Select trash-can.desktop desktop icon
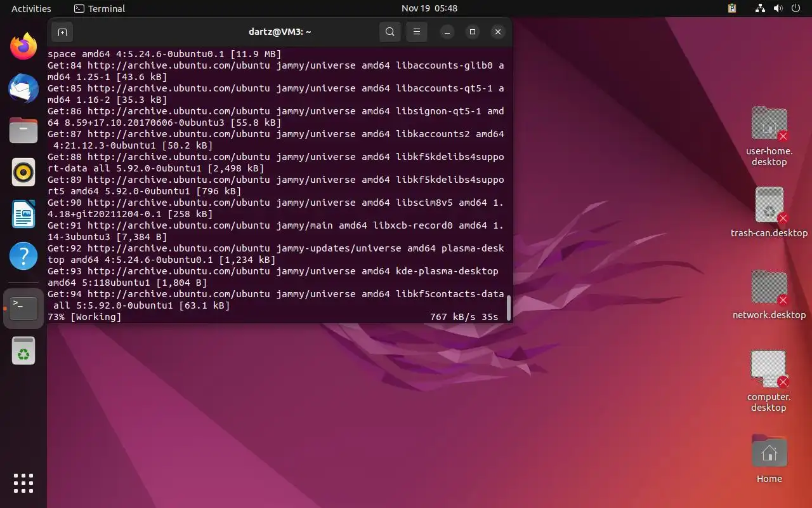 [x=769, y=212]
